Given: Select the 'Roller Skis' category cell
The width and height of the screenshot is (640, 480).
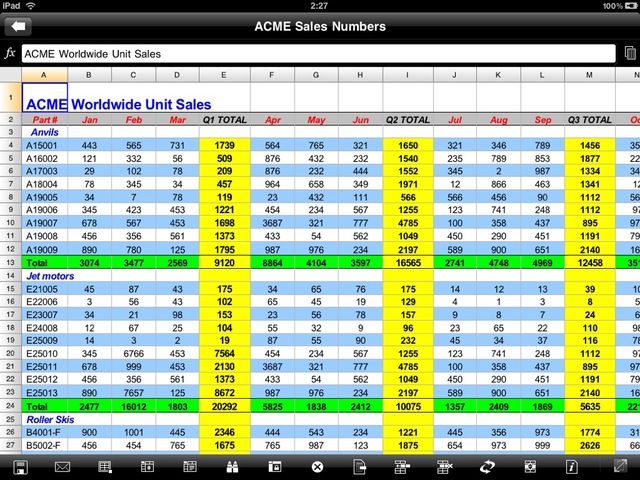Looking at the screenshot, I should coord(44,420).
